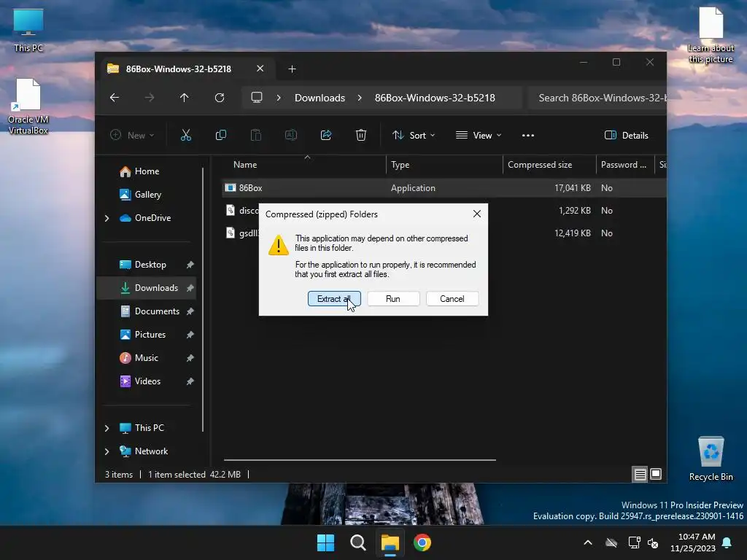Click the horizontal scrollbar in file list
The height and width of the screenshot is (560, 747).
pyautogui.click(x=360, y=460)
